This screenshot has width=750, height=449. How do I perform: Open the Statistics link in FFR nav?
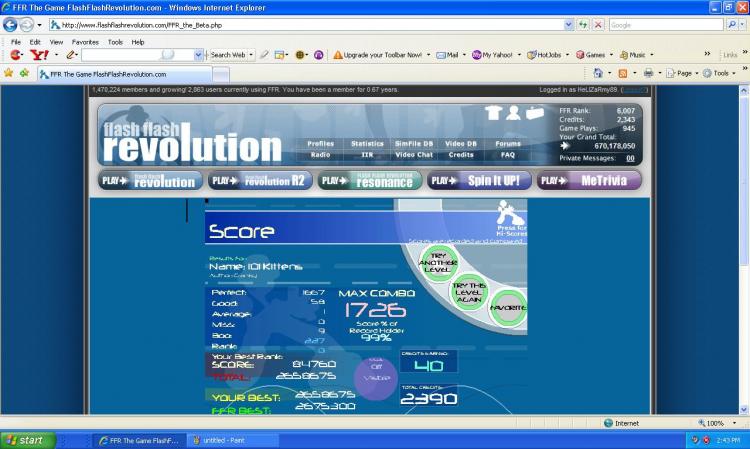[x=367, y=143]
